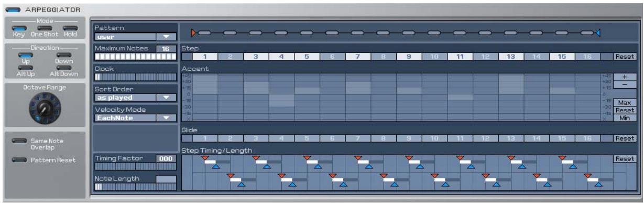This screenshot has height=203, width=644.
Task: Enable Glide on step 3
Action: (257, 138)
